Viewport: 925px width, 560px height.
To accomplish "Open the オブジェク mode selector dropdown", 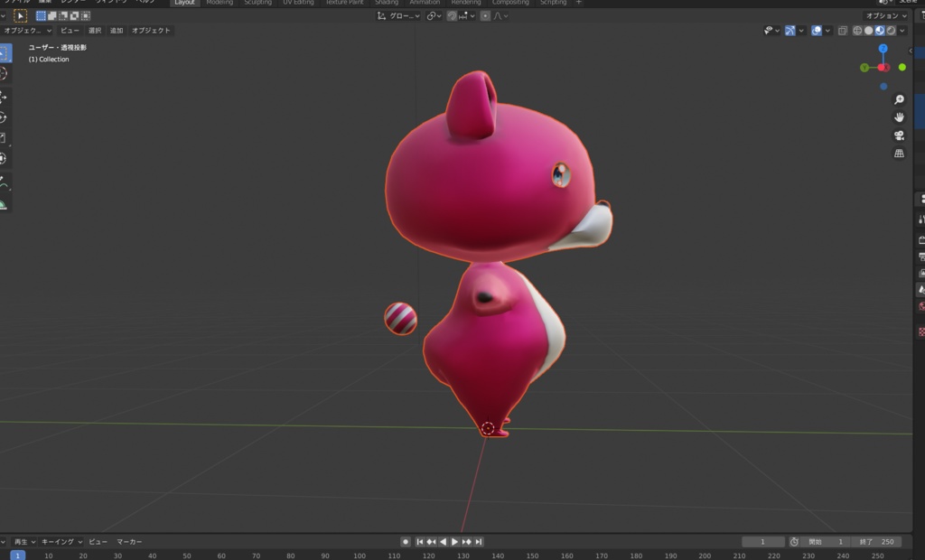I will click(27, 31).
